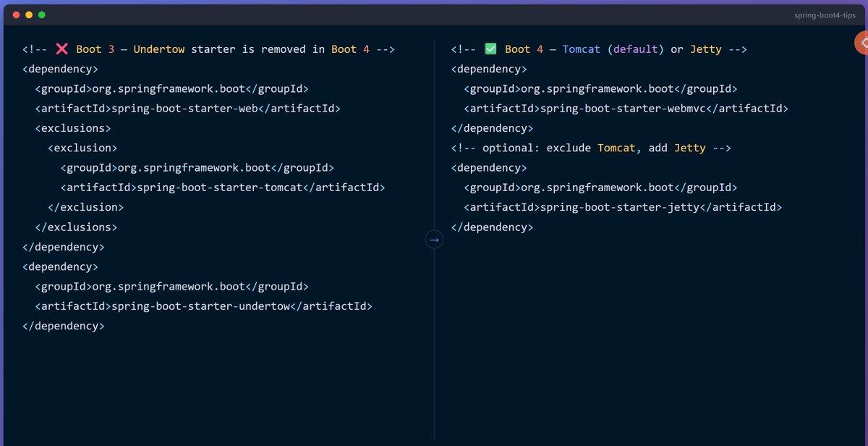
Task: Click the spring-boot-starter-jetty artifactId line
Action: (623, 207)
